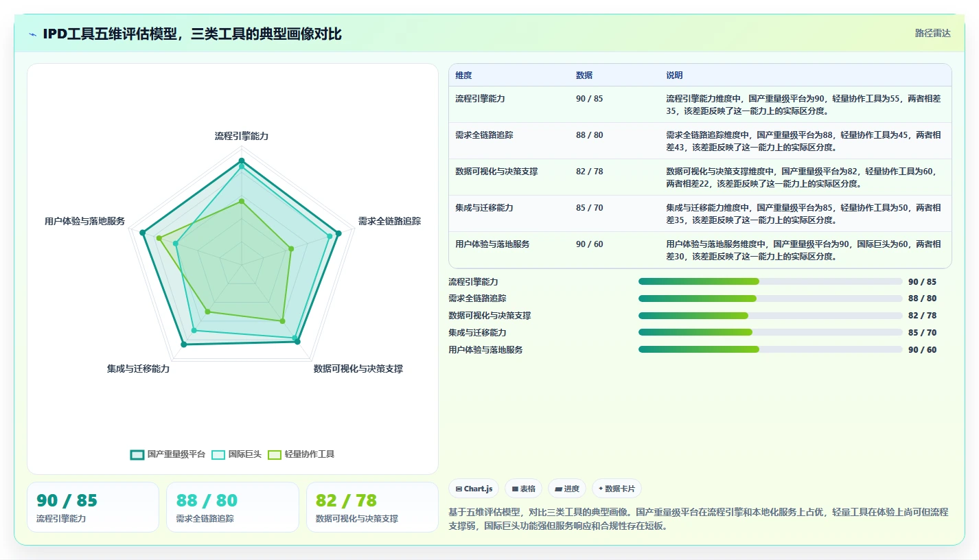Click radar axis label 需求全链路追踪
979x560 pixels.
(x=389, y=221)
